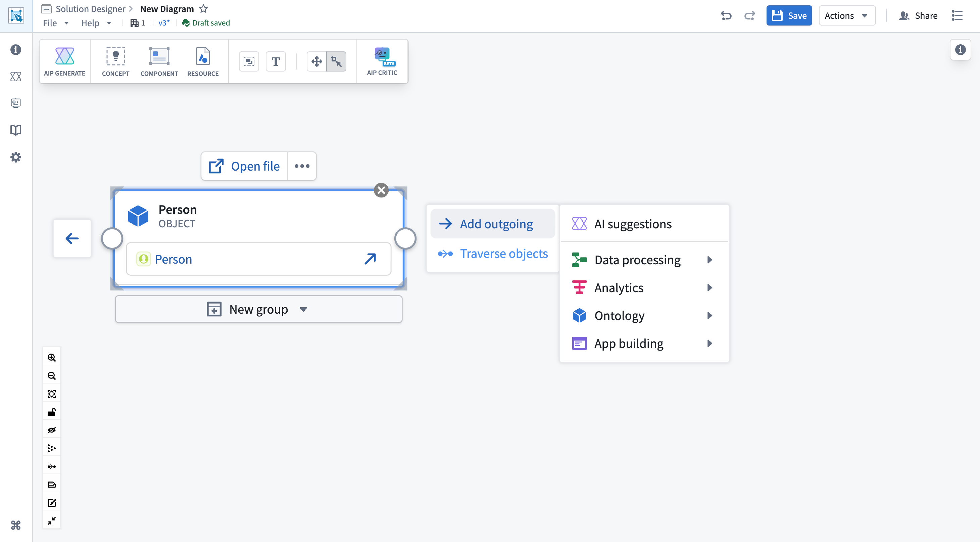Open New group dropdown
Image resolution: width=980 pixels, height=542 pixels.
259,309
